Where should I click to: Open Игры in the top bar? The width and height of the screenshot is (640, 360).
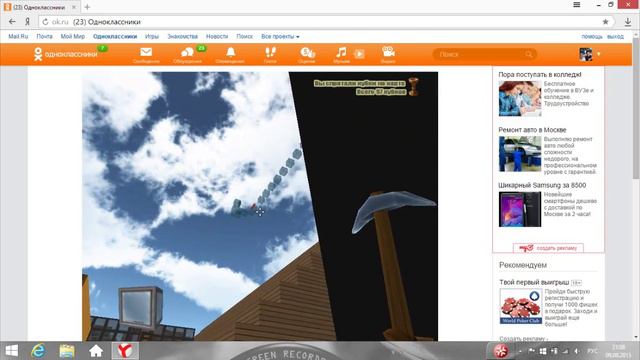152,36
